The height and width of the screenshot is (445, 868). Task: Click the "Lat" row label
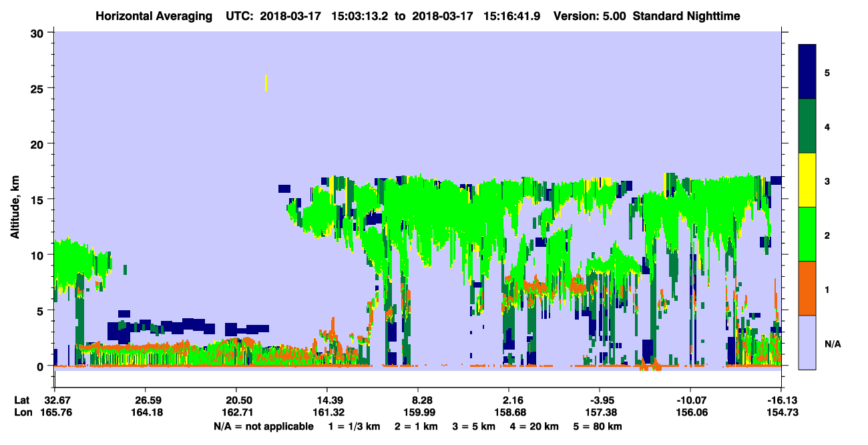point(22,400)
